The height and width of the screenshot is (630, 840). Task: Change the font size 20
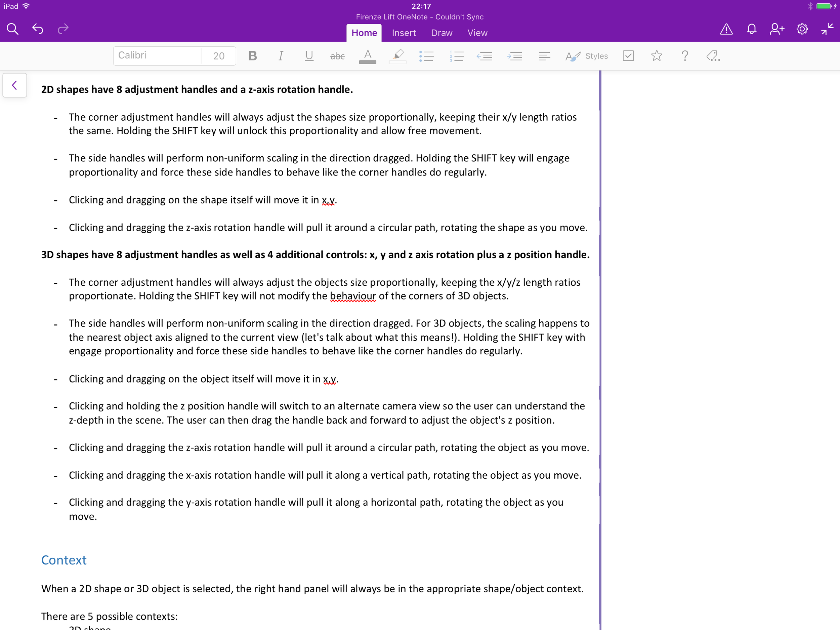click(x=218, y=56)
